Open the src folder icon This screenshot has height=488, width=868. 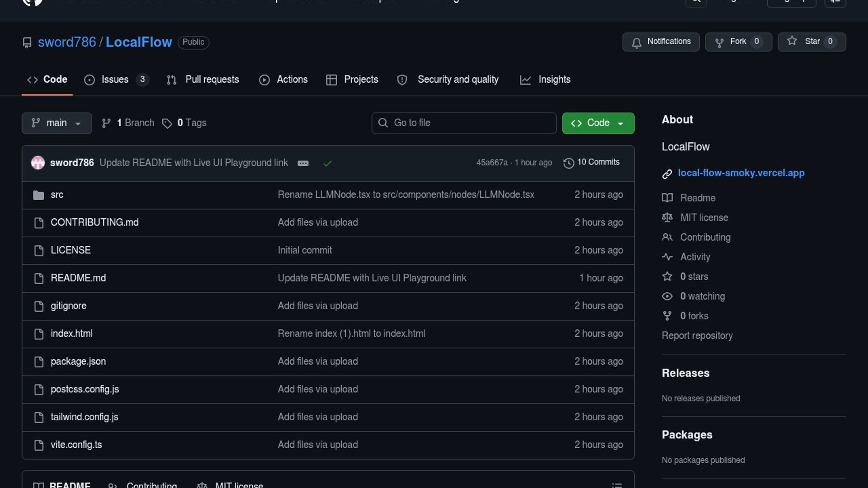coord(38,195)
